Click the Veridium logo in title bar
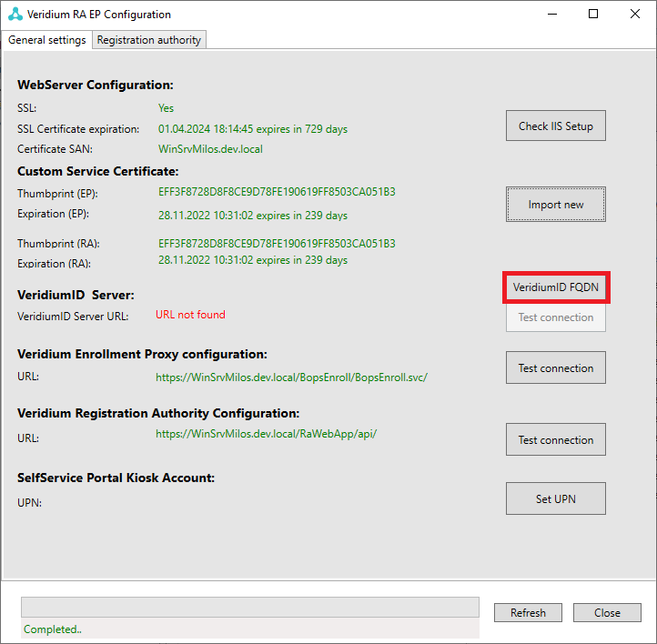 15,15
